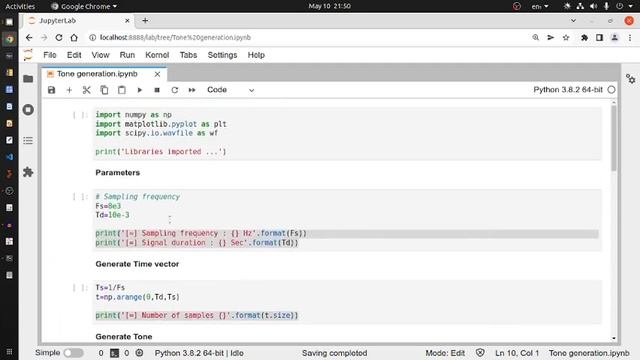Interrupt the kernel with stop icon
This screenshot has height=360, width=640.
pos(157,90)
